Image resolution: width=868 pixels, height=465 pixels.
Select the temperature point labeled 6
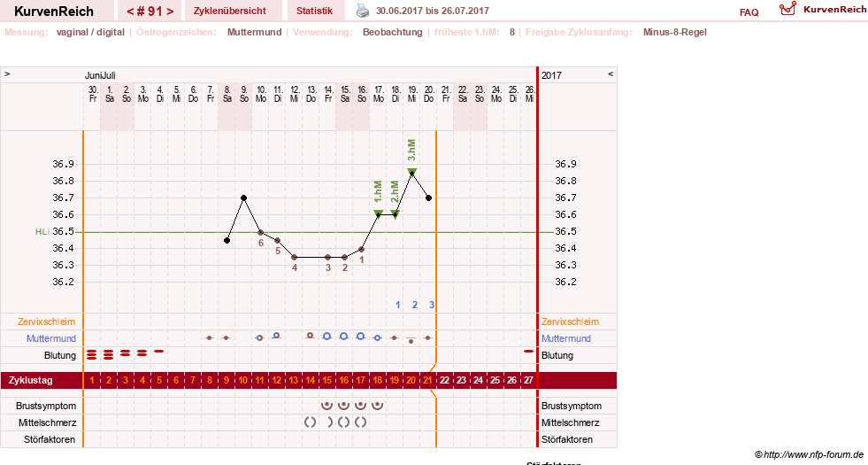[261, 232]
